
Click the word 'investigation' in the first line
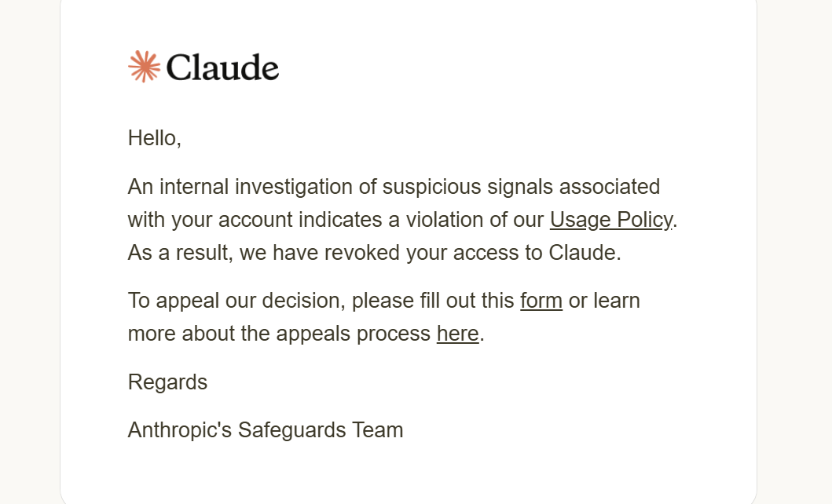(x=294, y=187)
